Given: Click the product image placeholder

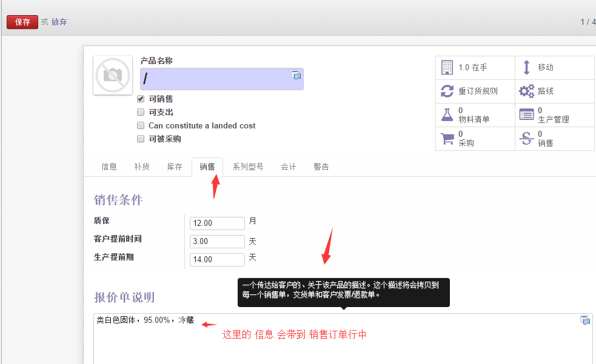Looking at the screenshot, I should (113, 76).
